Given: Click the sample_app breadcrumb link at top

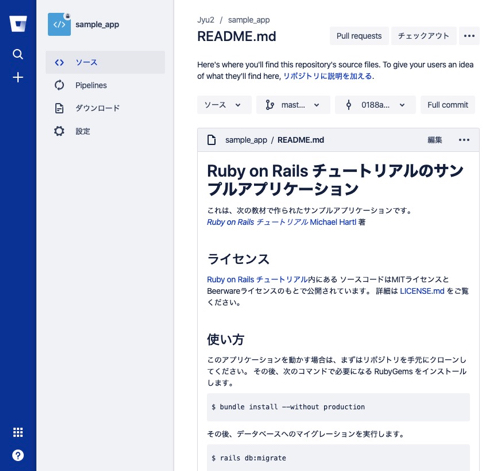Looking at the screenshot, I should tap(249, 20).
